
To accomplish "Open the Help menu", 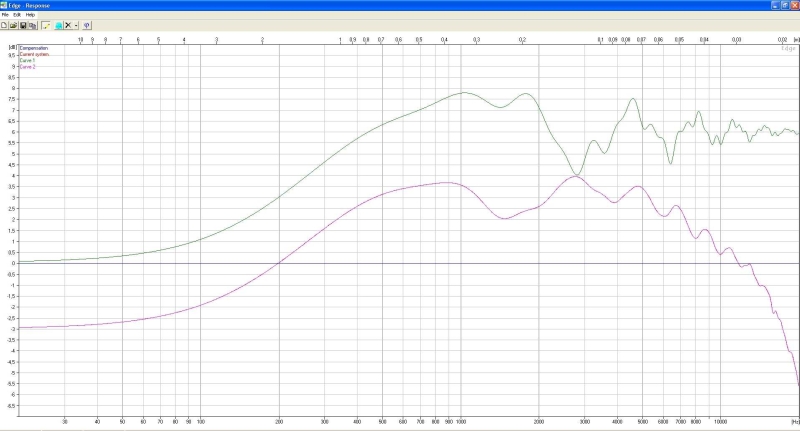I will (x=30, y=15).
